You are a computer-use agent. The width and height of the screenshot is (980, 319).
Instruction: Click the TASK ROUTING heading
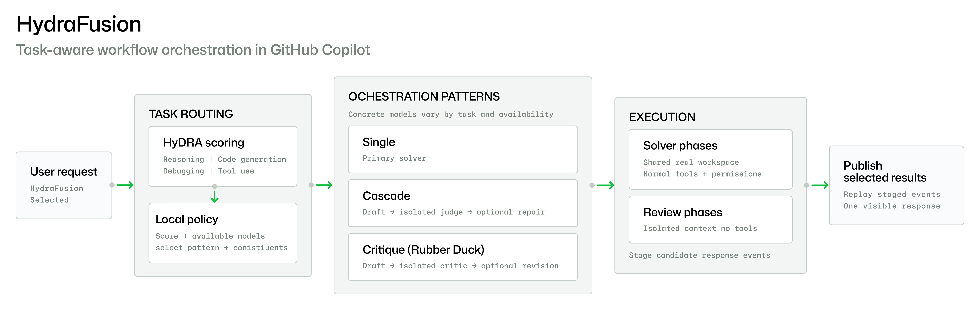(191, 114)
